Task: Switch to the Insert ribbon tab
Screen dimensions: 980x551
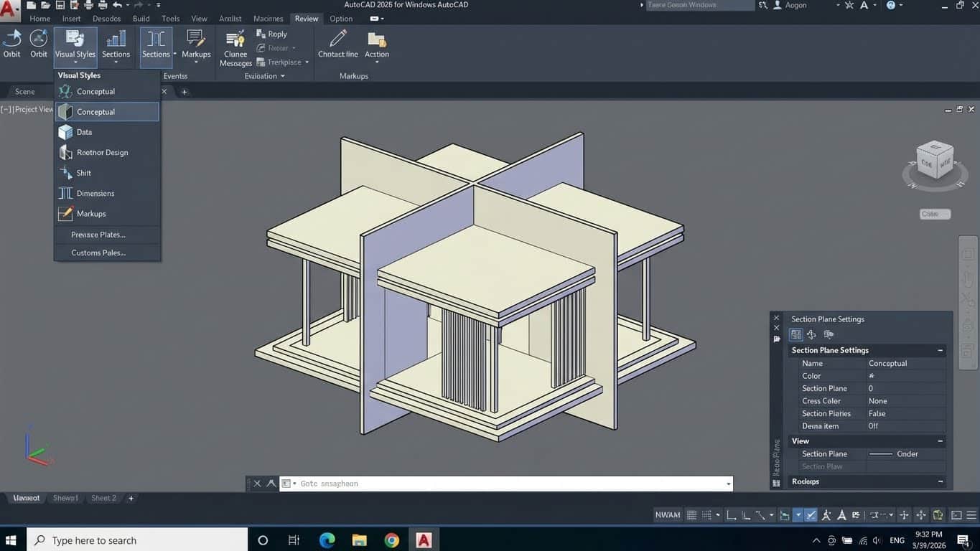Action: pyautogui.click(x=71, y=18)
